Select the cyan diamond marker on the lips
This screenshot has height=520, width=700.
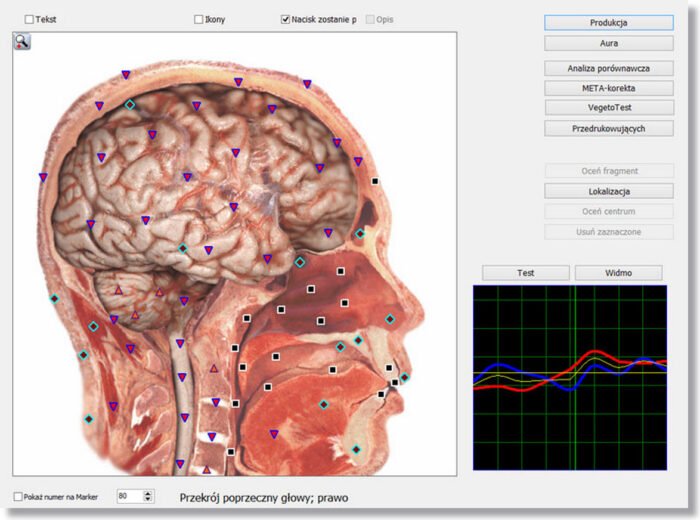click(x=404, y=377)
